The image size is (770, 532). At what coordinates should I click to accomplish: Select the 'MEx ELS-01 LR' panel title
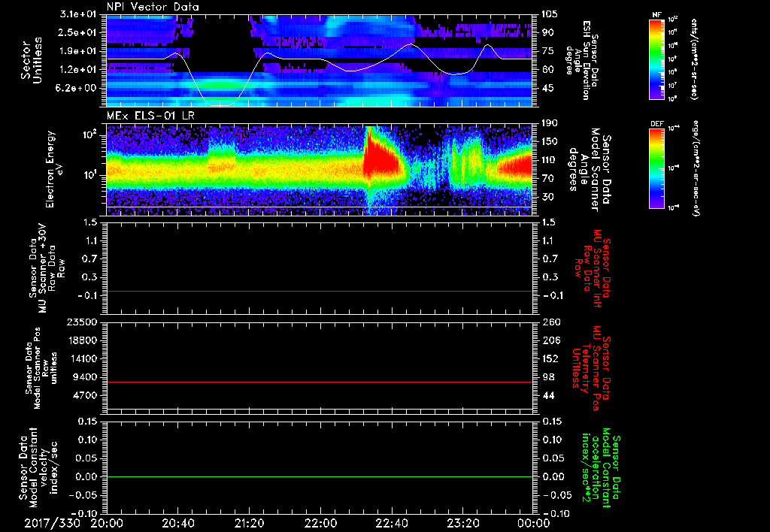[x=150, y=116]
